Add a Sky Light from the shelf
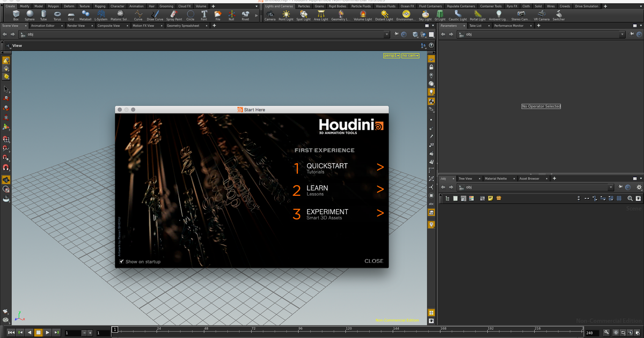This screenshot has width=644, height=338. tap(425, 15)
